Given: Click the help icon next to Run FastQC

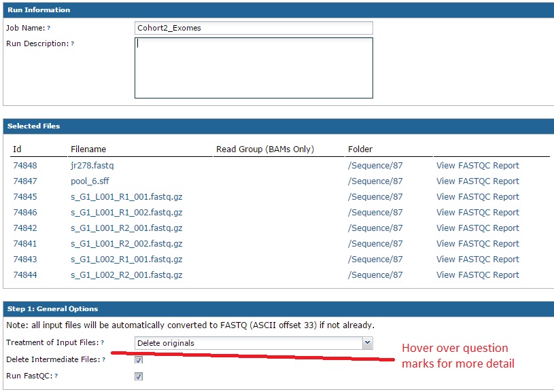Looking at the screenshot, I should [x=56, y=376].
